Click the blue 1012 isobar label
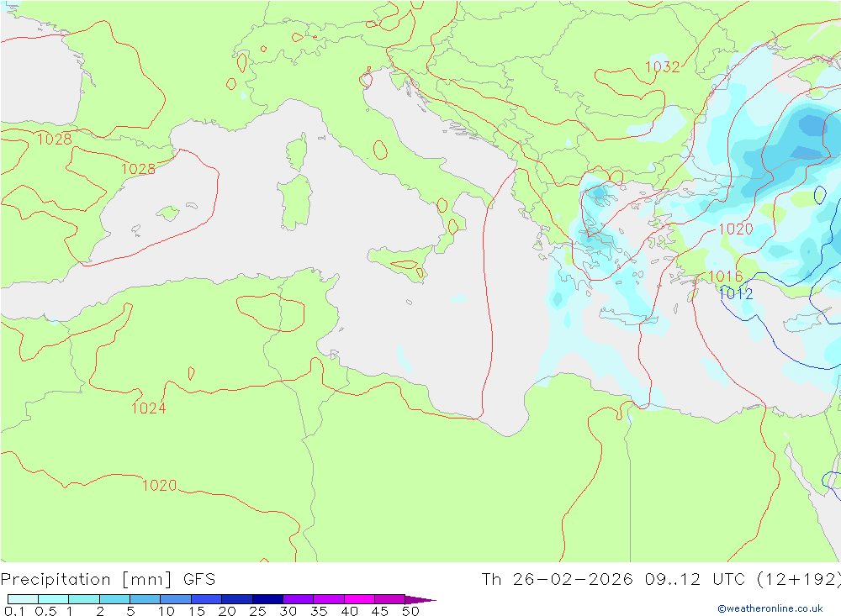The height and width of the screenshot is (616, 841). pos(736,294)
